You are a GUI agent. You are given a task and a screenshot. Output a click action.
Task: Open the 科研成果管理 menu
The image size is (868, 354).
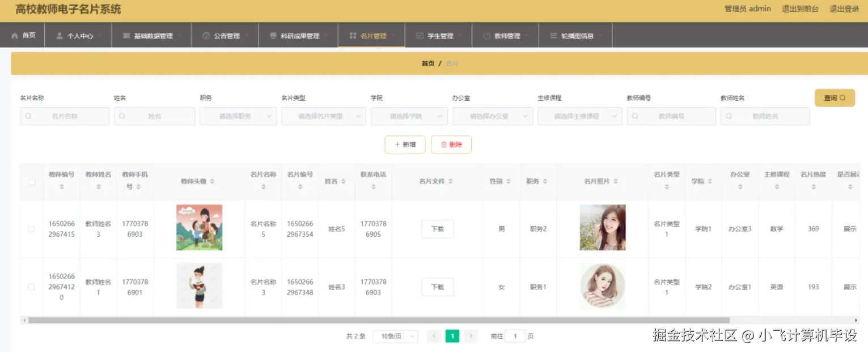pyautogui.click(x=299, y=36)
